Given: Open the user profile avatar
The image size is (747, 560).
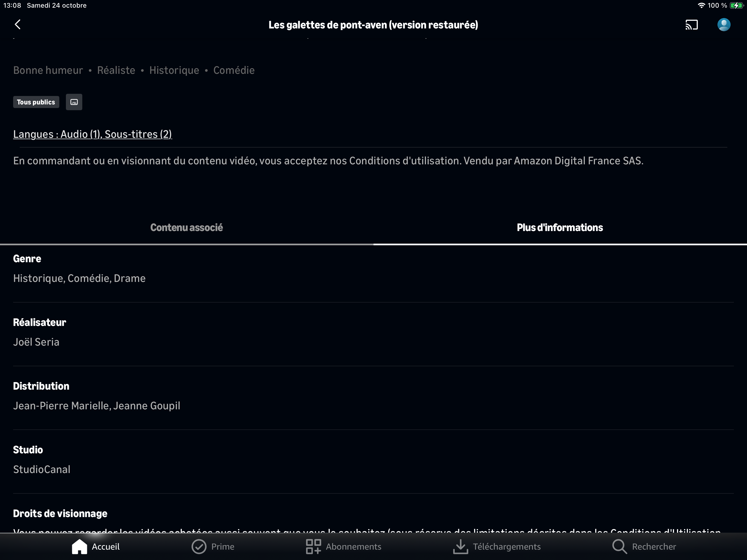Looking at the screenshot, I should point(724,25).
